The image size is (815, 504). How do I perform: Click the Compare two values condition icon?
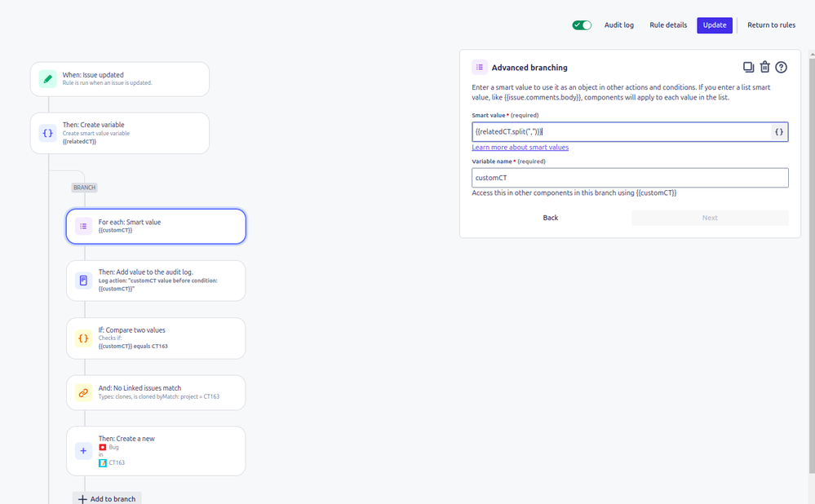(83, 338)
